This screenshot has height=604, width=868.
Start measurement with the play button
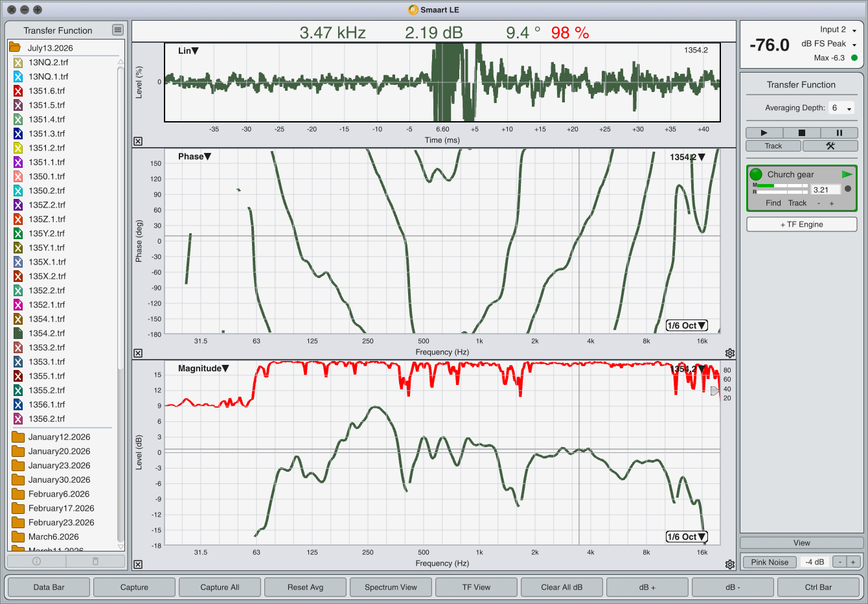pos(764,133)
